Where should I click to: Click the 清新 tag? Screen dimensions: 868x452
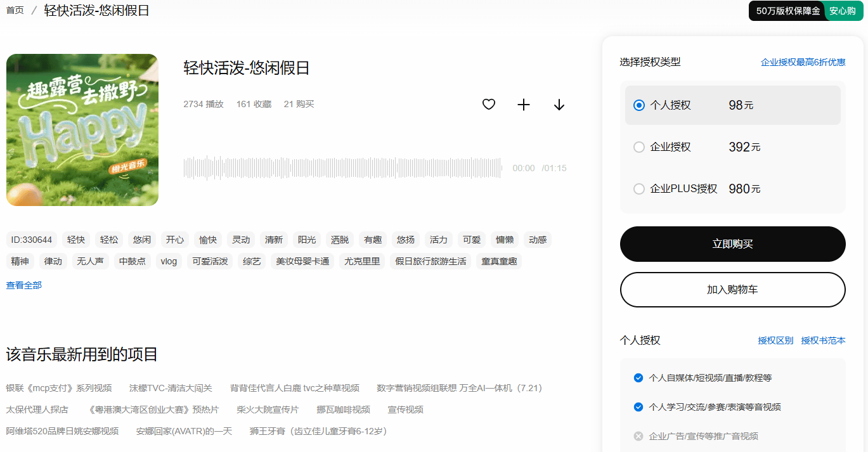(274, 240)
